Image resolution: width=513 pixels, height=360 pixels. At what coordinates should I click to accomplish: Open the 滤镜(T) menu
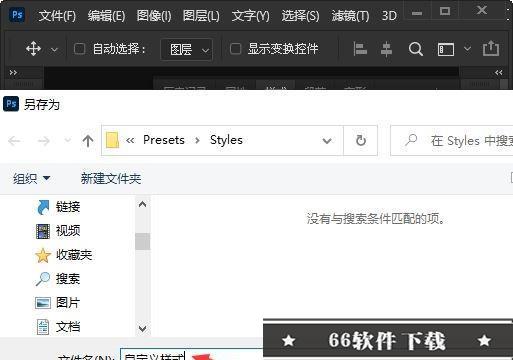click(350, 16)
